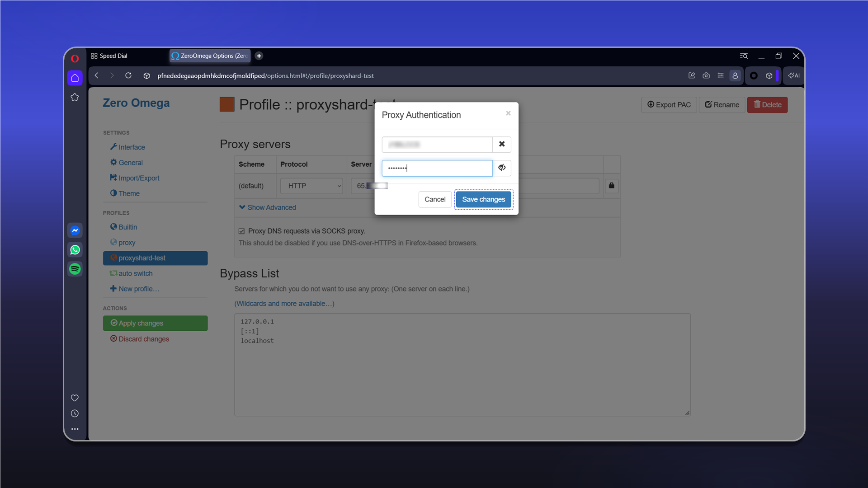Create a New profile

click(134, 289)
